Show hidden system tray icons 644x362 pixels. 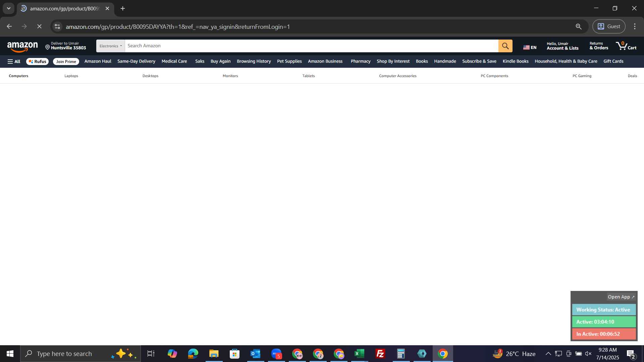(x=548, y=354)
